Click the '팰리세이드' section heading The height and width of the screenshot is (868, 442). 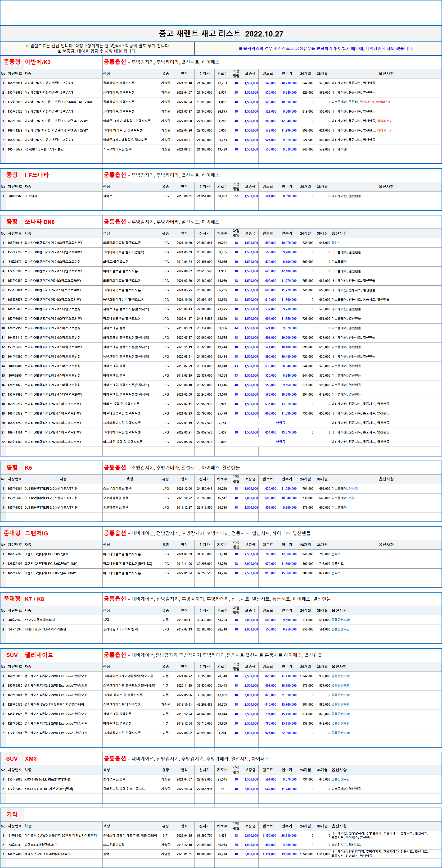coord(39,655)
